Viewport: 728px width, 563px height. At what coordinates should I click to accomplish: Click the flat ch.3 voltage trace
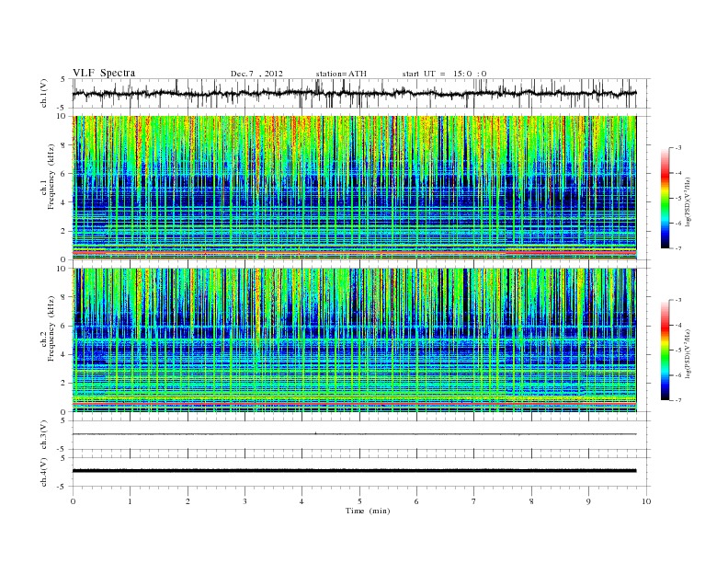click(354, 434)
